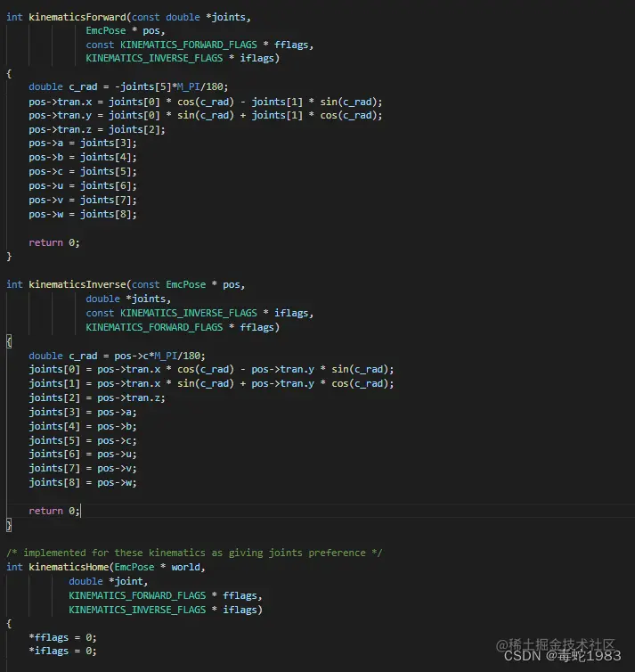
Task: Click the 'joints[8] = pos->w;' line
Action: (x=83, y=482)
